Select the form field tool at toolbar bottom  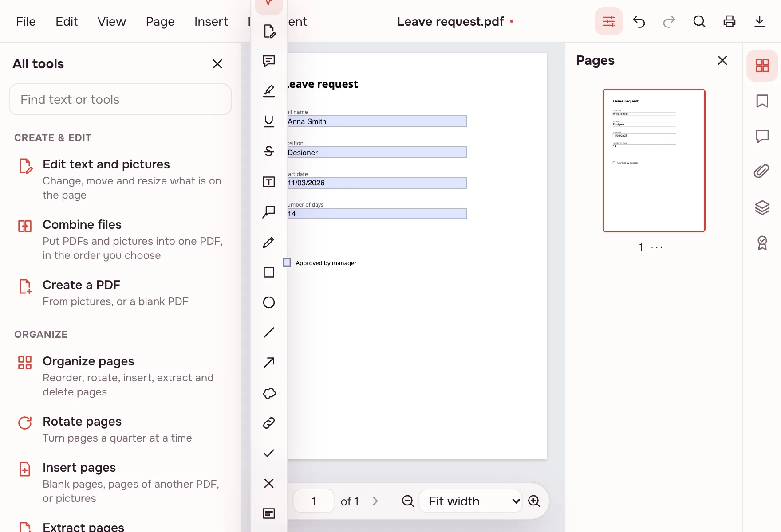(269, 513)
